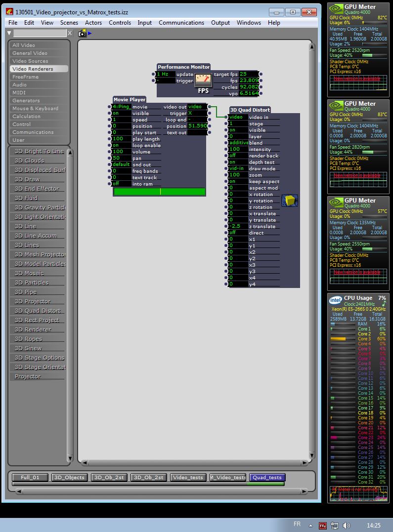Select the 3D Mesh Projector actor
This screenshot has height=532, width=393.
point(38,254)
